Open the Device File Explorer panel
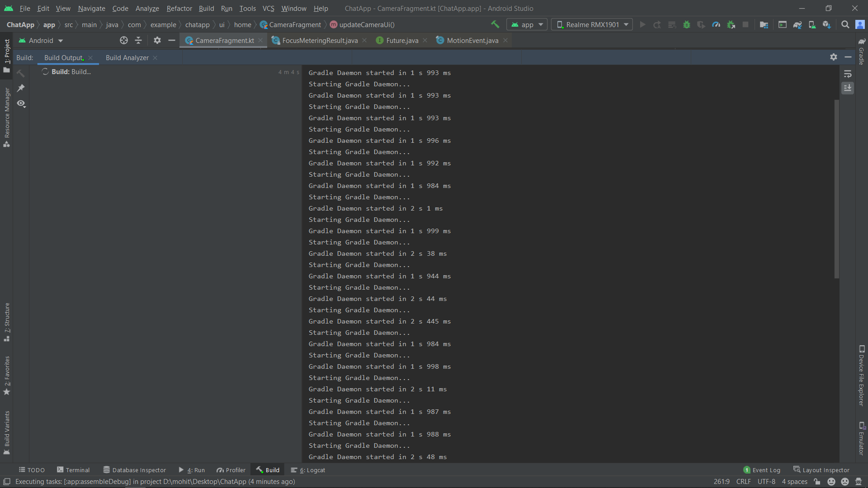 pyautogui.click(x=862, y=375)
